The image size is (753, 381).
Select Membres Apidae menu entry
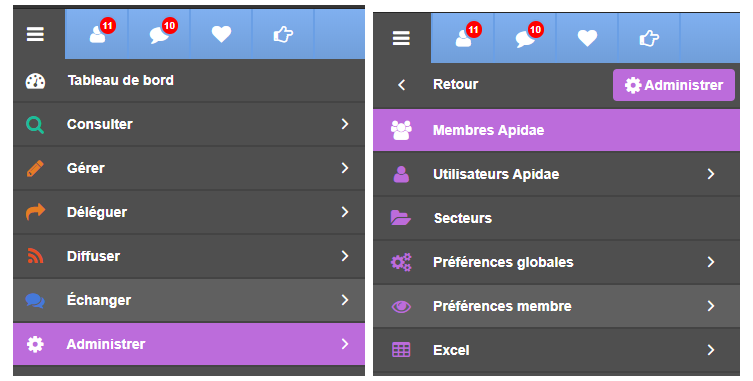556,130
